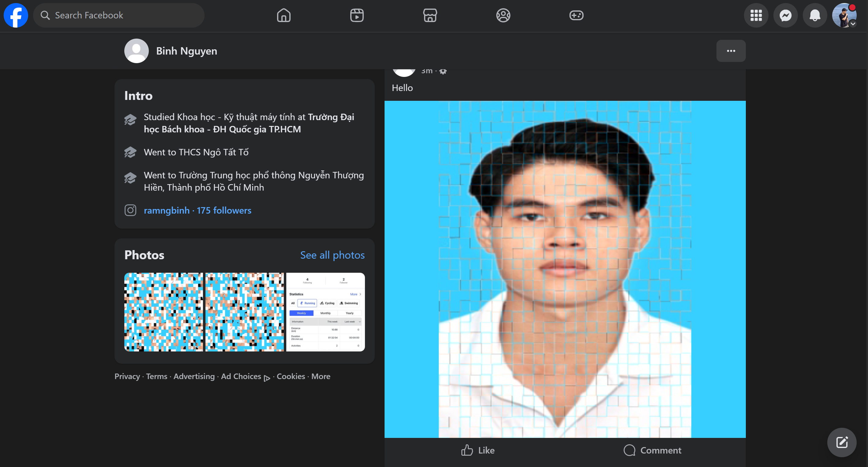Like the Hello post
The height and width of the screenshot is (467, 868).
point(478,450)
